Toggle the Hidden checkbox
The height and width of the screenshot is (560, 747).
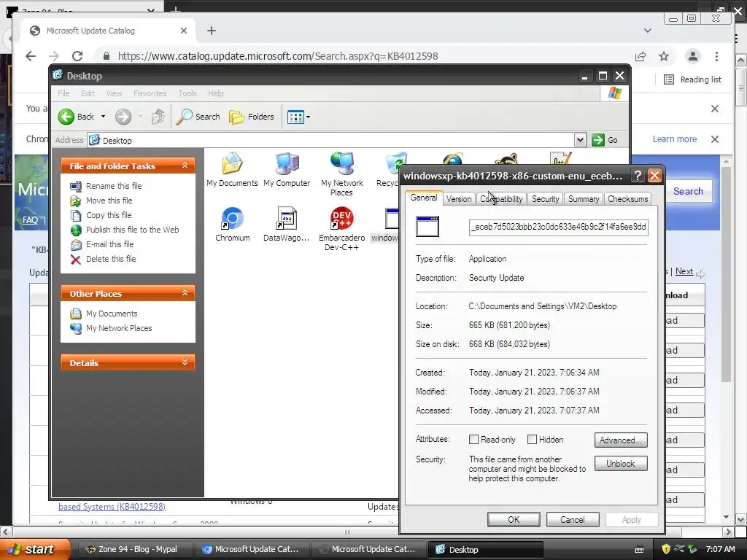(x=532, y=440)
